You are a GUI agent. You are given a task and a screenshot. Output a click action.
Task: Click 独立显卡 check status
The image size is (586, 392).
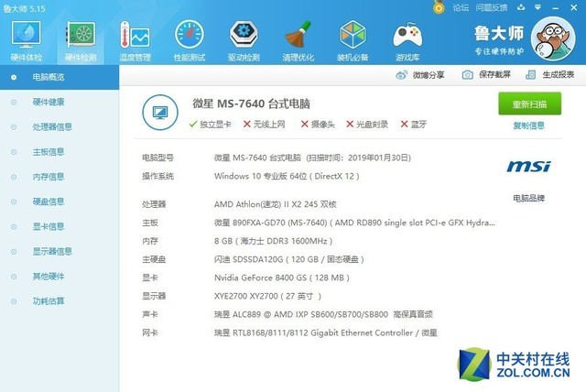(x=210, y=125)
